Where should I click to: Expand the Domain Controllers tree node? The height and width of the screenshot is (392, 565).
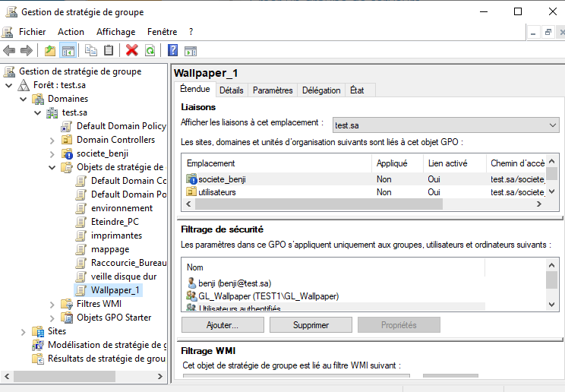click(x=52, y=140)
